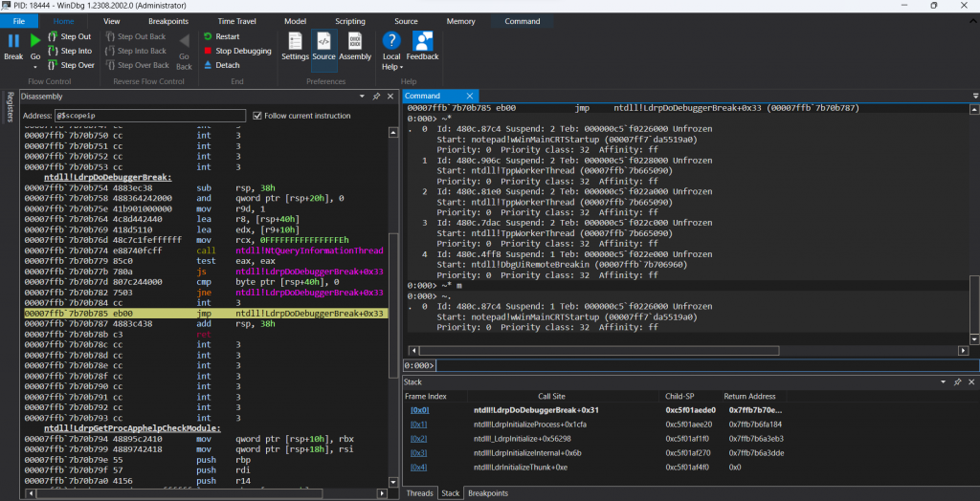This screenshot has width=980, height=501.
Task: Open Registers side panel
Action: point(10,107)
